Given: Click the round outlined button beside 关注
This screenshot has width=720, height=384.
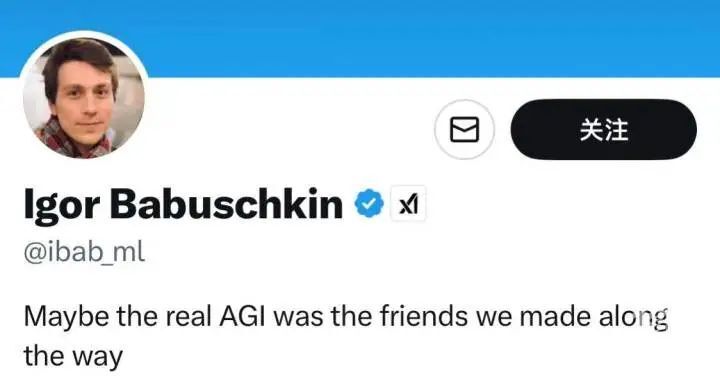Looking at the screenshot, I should [x=464, y=130].
